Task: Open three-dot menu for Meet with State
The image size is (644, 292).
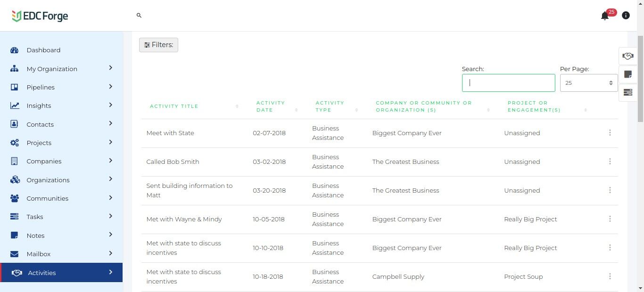Action: point(610,133)
